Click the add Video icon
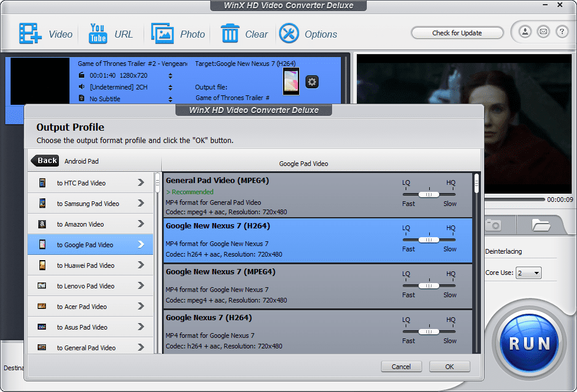 click(30, 34)
